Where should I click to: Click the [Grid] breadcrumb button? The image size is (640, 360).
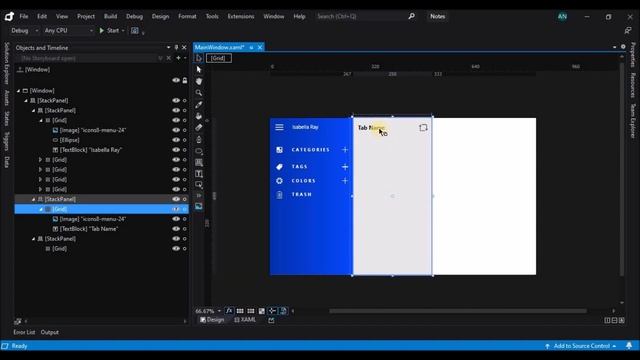coord(218,58)
